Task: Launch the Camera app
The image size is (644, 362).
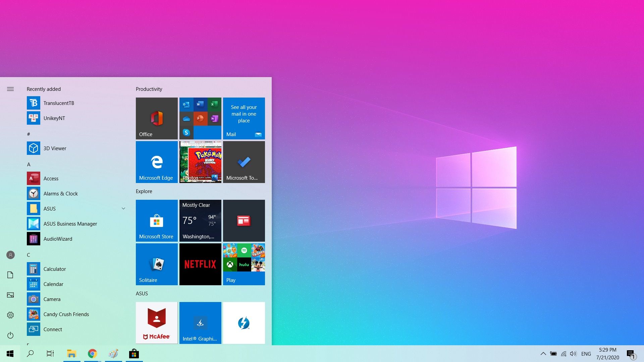Action: tap(77, 299)
